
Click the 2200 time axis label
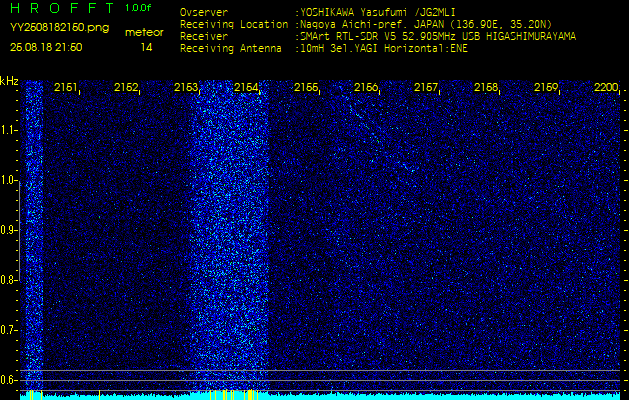(606, 87)
